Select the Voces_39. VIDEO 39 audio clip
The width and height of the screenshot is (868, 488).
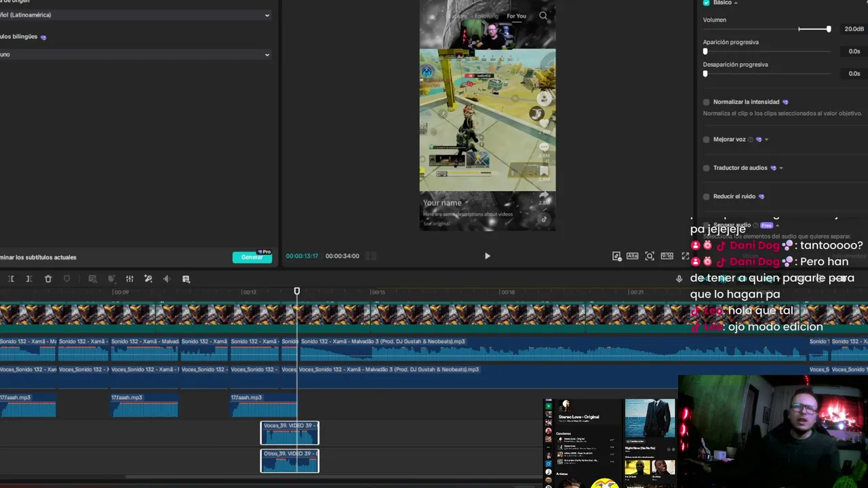[290, 433]
